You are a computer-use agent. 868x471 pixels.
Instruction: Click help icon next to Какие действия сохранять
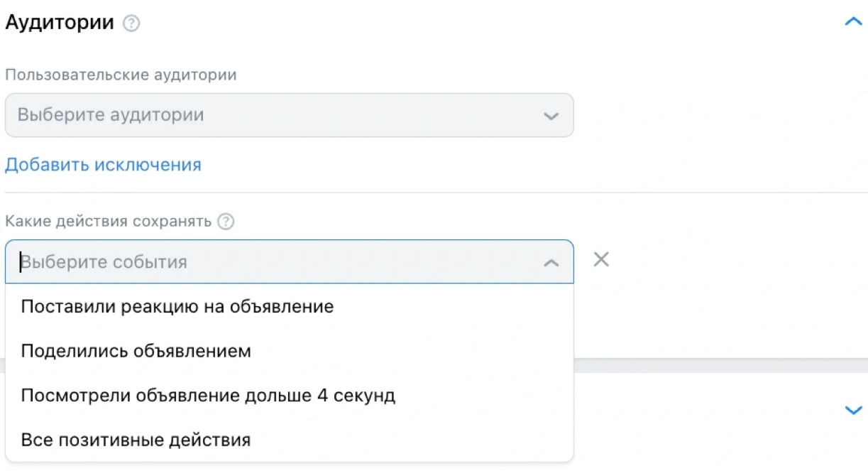(x=226, y=222)
